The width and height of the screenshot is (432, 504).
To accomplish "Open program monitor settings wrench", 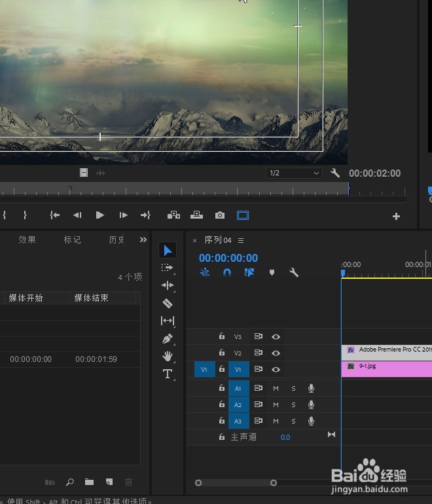I will click(x=335, y=173).
